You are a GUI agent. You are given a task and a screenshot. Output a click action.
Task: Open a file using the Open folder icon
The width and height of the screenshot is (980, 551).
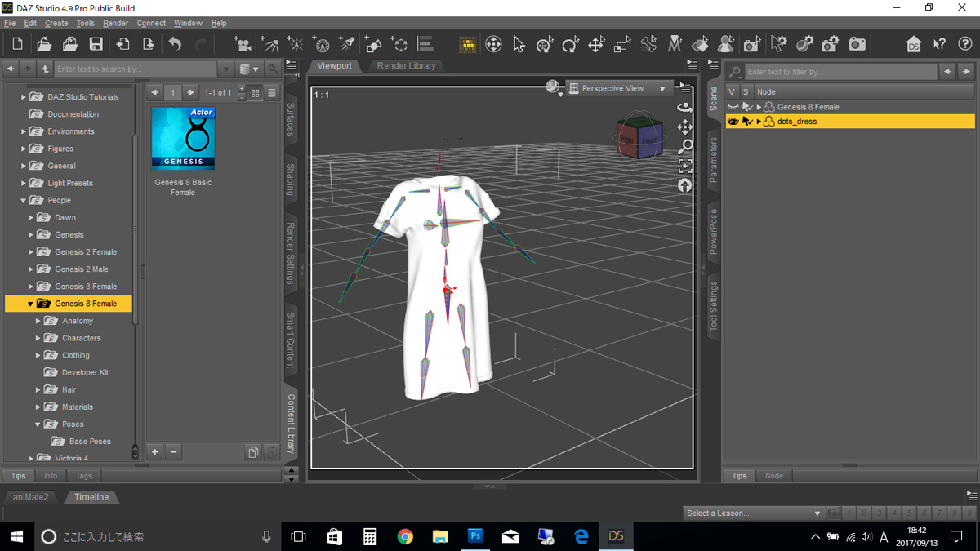(x=44, y=44)
